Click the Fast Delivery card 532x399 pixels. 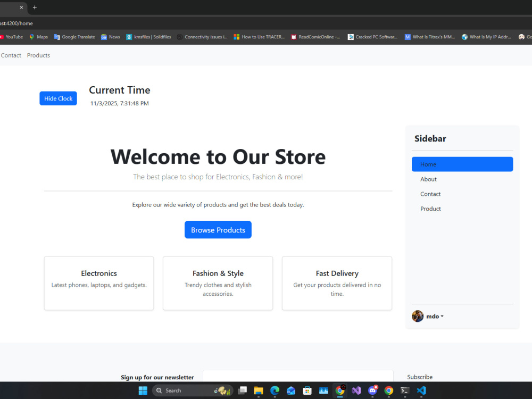337,283
